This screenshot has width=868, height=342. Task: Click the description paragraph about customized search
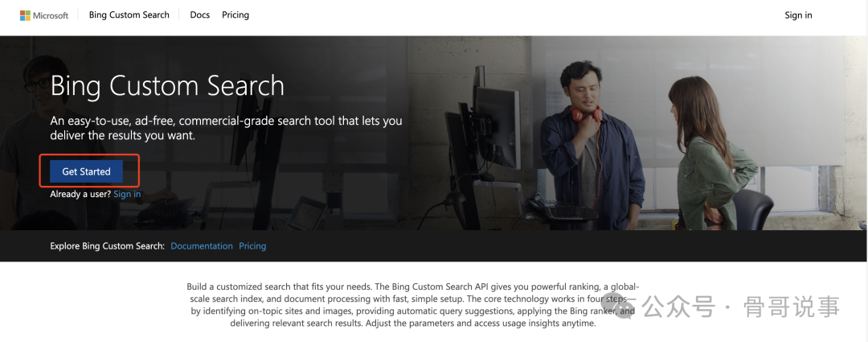413,305
